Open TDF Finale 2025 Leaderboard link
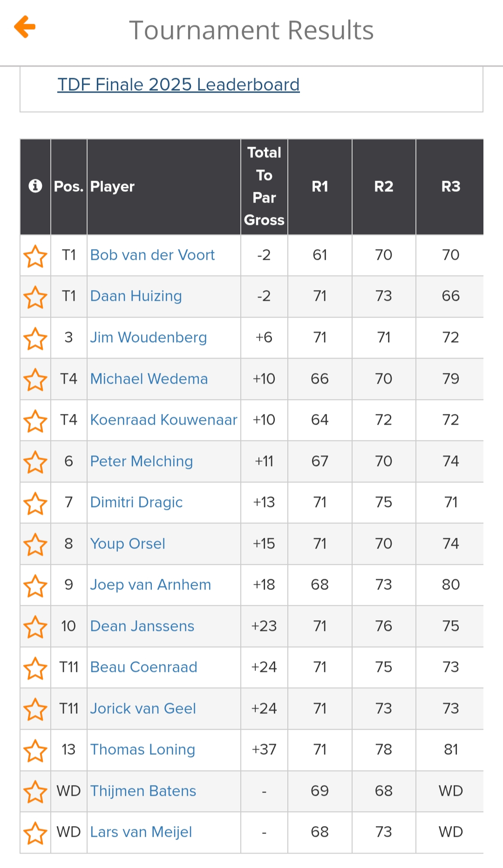This screenshot has height=868, width=503. 178,85
